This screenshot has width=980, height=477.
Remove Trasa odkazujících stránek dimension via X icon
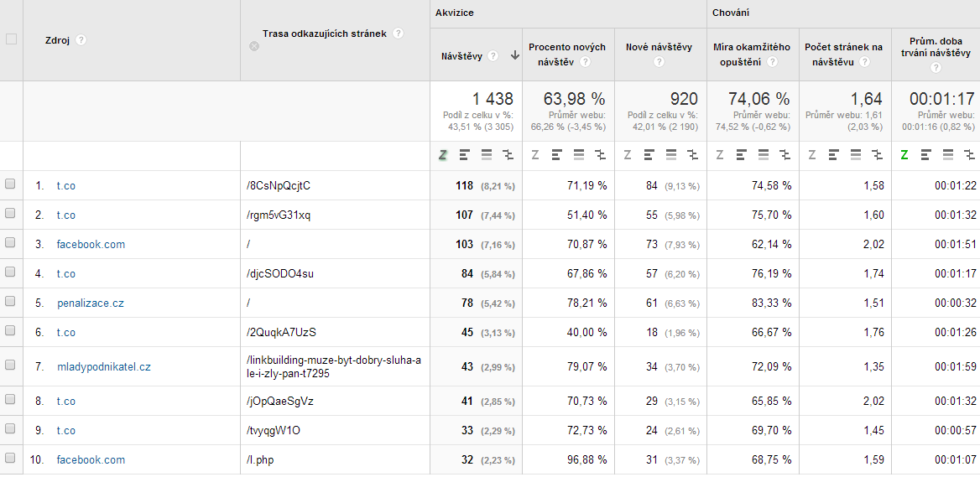pos(254,47)
